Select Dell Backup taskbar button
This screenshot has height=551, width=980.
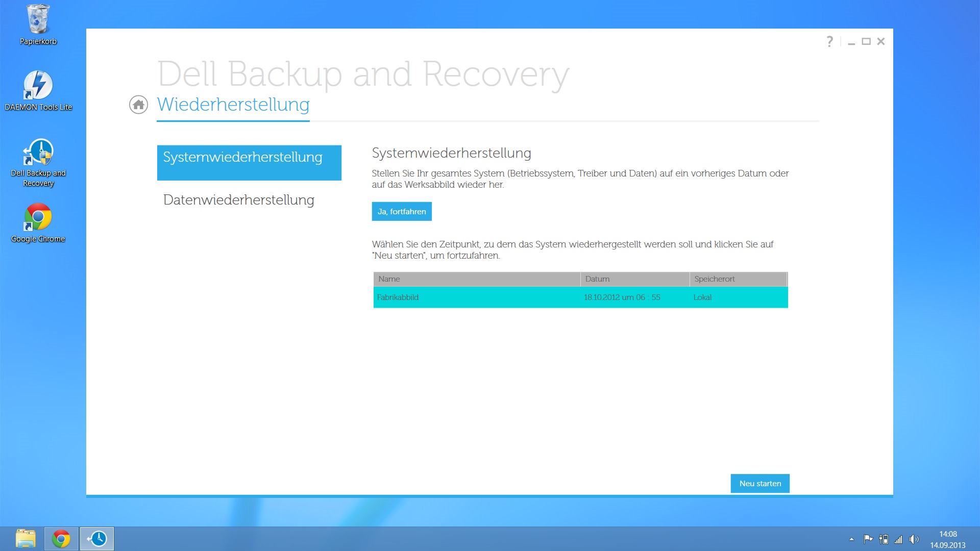[97, 539]
